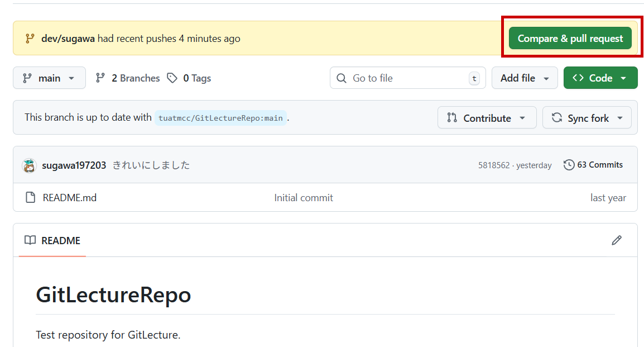Open the tuatmcc/GitLectureRepo:main upstream link
The width and height of the screenshot is (644, 347).
[x=220, y=118]
